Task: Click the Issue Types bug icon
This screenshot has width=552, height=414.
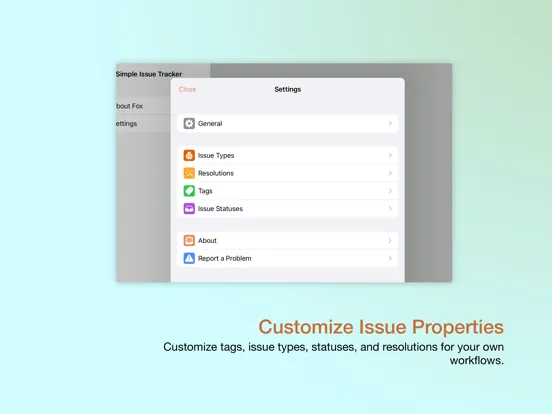Action: click(189, 155)
